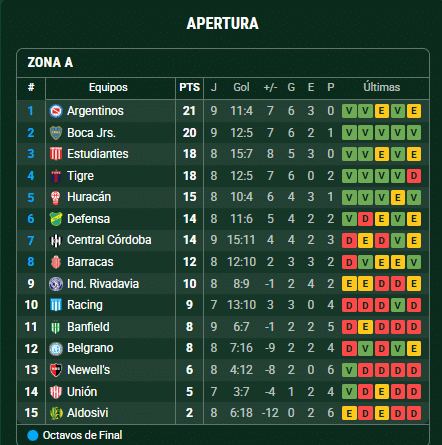Open the Ind. Rivadavia team link
The image size is (442, 445).
(x=103, y=284)
